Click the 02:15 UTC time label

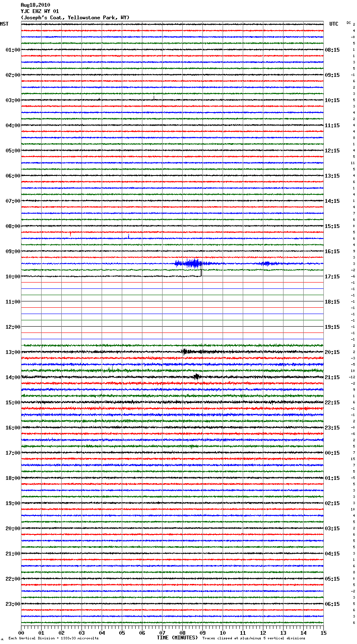coord(332,503)
